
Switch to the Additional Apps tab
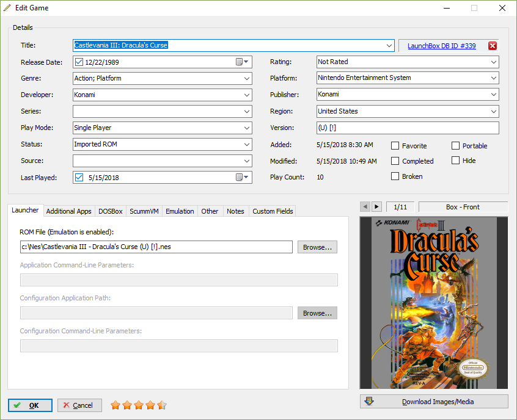coord(69,211)
